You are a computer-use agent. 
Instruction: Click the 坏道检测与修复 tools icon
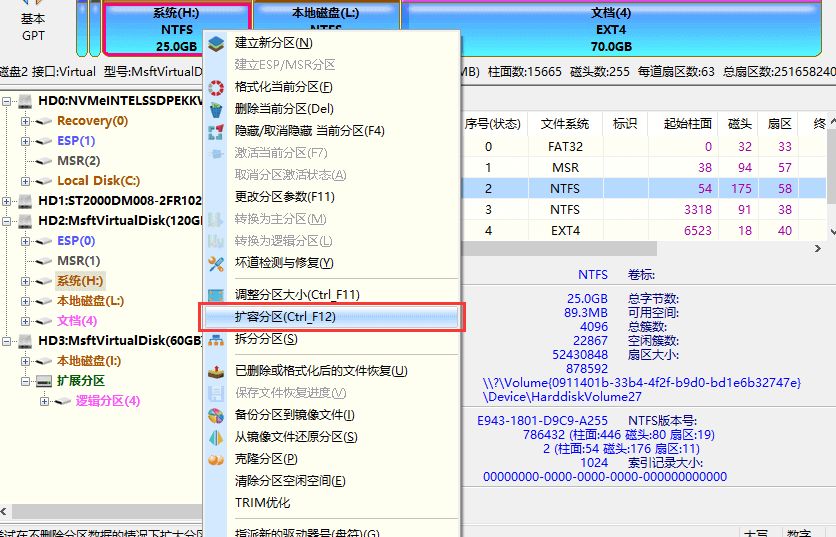(216, 263)
